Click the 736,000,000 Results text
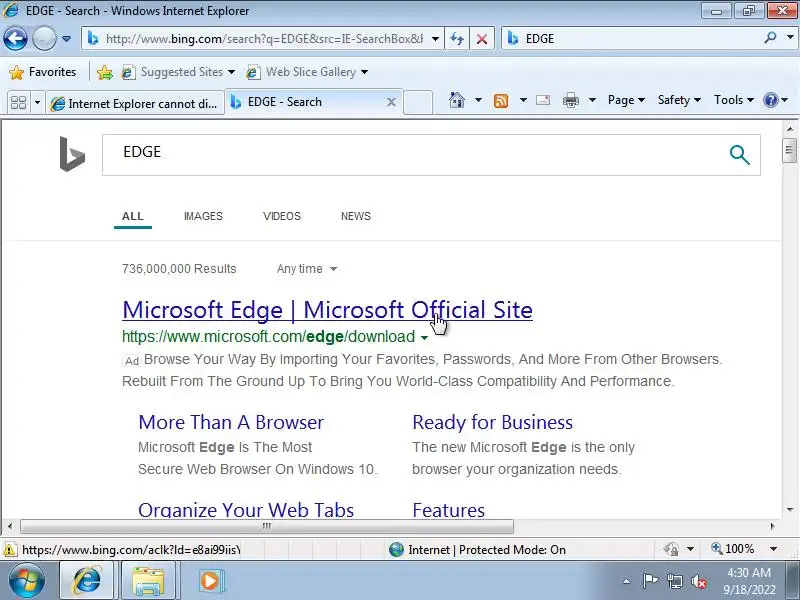 (x=179, y=269)
